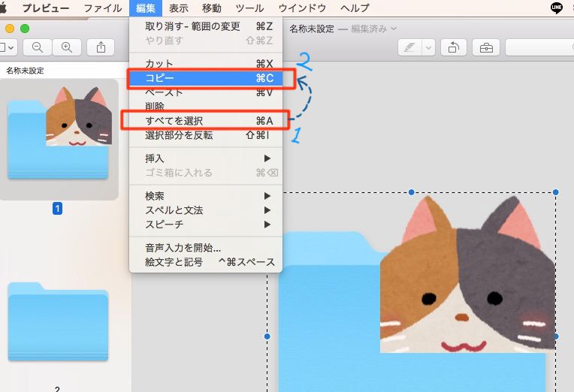Open the ウインドウ menu
Viewport: 574px width, 392px height.
tap(302, 8)
